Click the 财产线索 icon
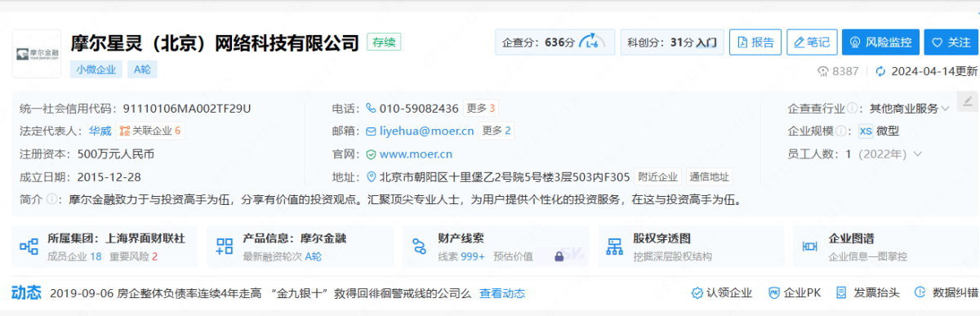The height and width of the screenshot is (316, 980). (421, 247)
